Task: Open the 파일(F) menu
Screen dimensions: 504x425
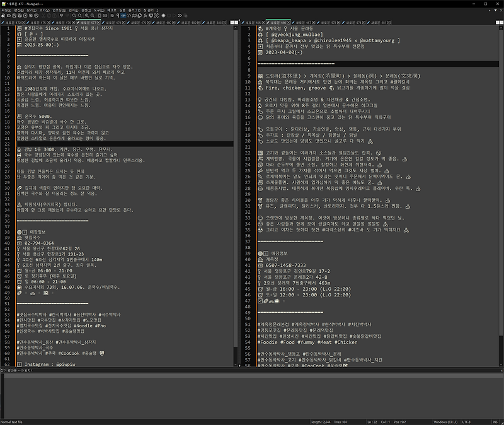Action: click(6, 10)
